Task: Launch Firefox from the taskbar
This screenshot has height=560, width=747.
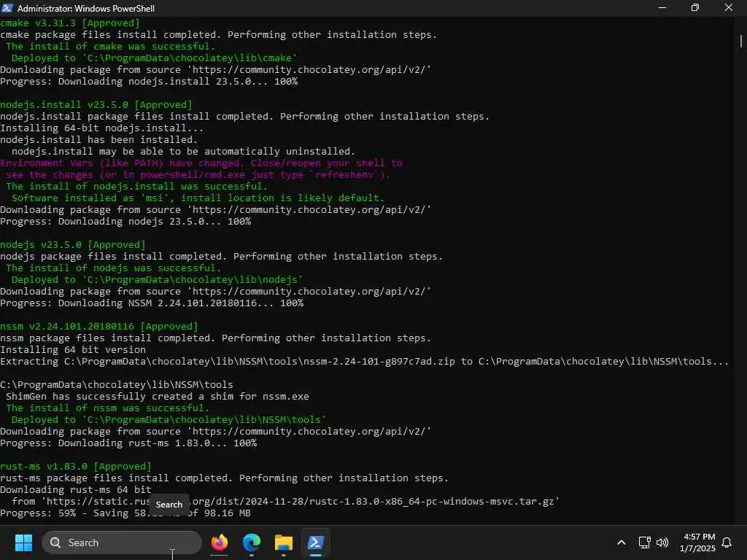Action: tap(220, 542)
